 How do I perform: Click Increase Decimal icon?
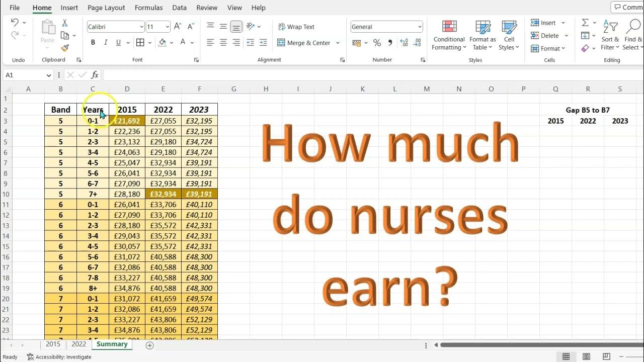tap(404, 43)
